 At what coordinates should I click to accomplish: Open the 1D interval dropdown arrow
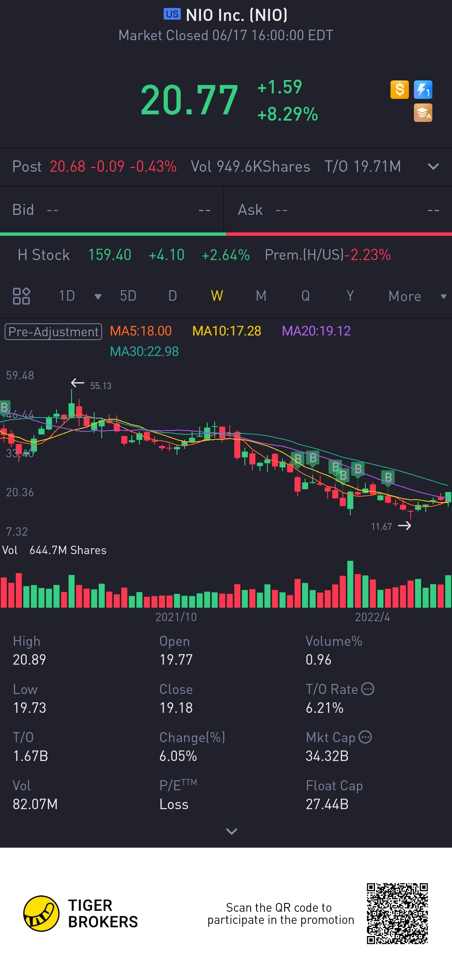98,297
